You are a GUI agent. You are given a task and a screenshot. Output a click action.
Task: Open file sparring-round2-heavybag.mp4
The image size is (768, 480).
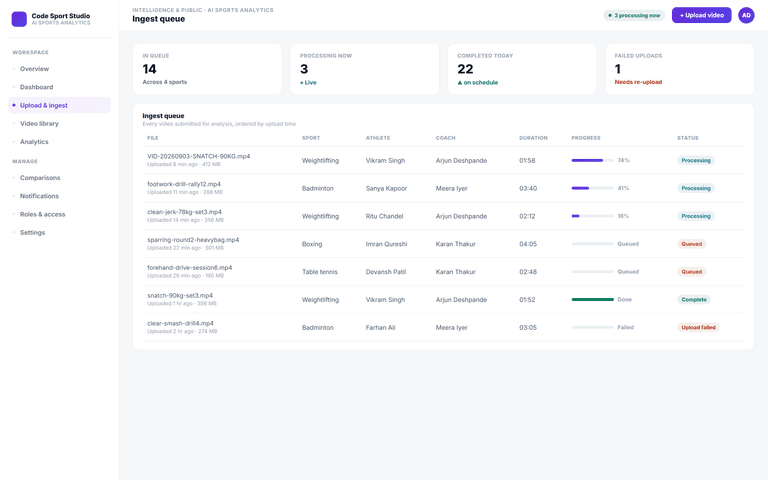[x=193, y=240]
